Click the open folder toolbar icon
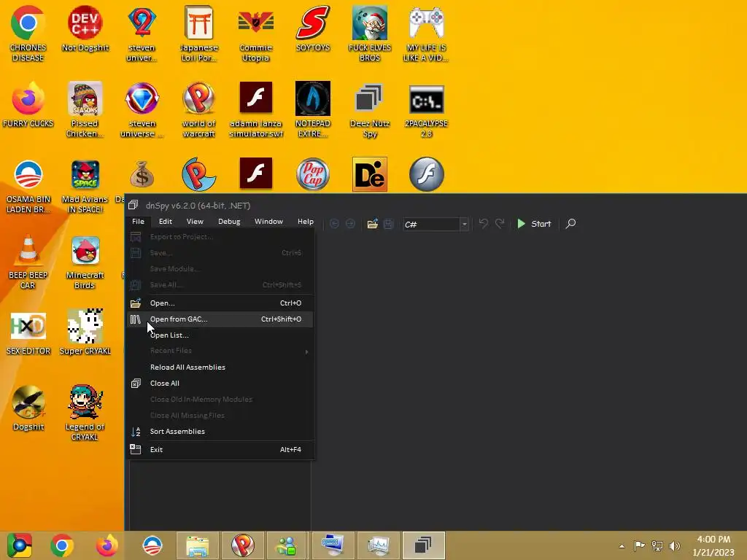Image resolution: width=747 pixels, height=560 pixels. pyautogui.click(x=373, y=224)
